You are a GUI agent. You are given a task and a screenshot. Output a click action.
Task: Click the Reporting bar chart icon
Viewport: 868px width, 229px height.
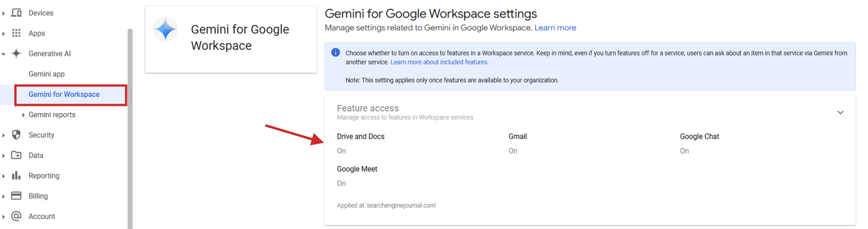(16, 175)
